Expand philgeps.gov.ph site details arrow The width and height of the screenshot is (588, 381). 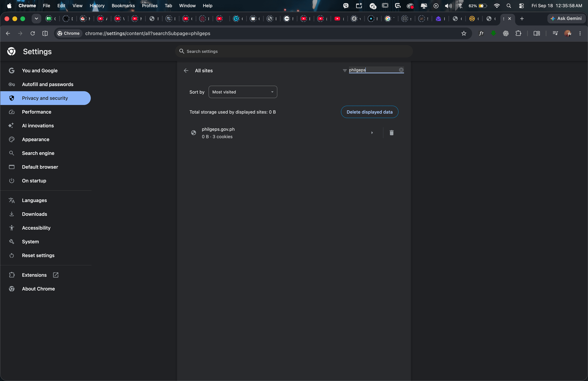[372, 133]
